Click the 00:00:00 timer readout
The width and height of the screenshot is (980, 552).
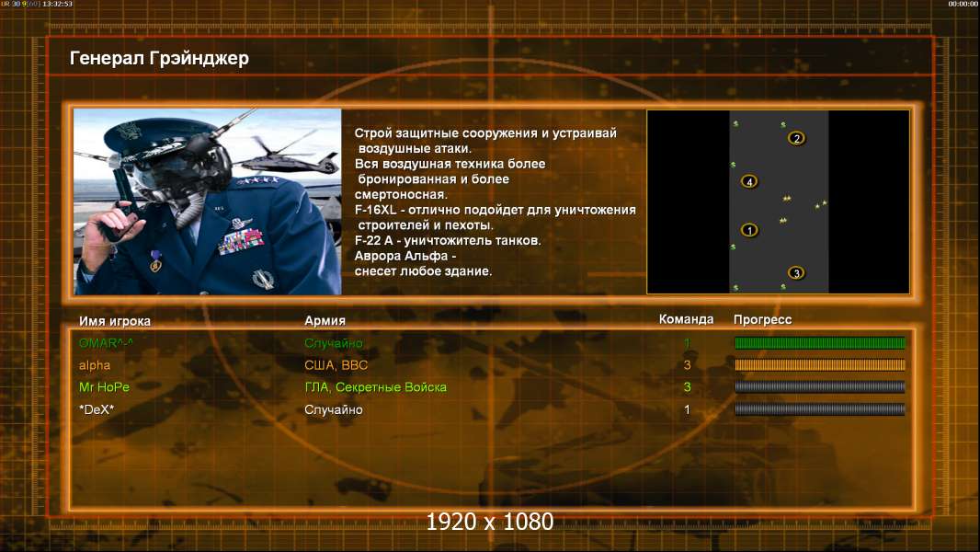[x=963, y=4]
